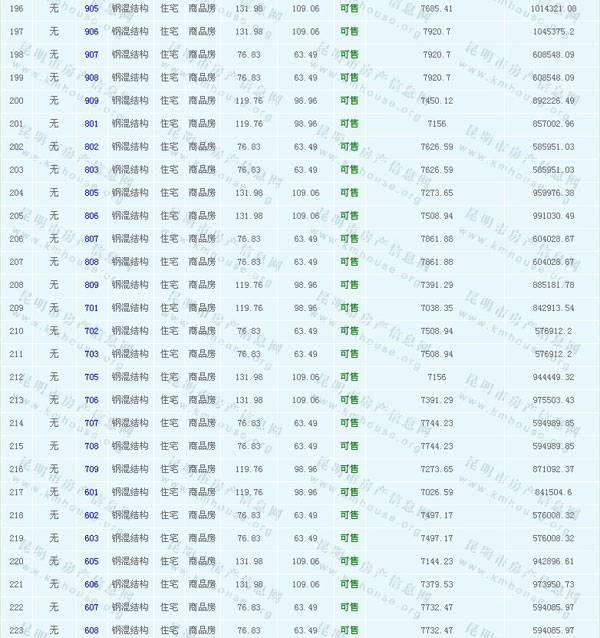This screenshot has width=600, height=638.
Task: Click 可售 status in row 217
Action: 349,492
